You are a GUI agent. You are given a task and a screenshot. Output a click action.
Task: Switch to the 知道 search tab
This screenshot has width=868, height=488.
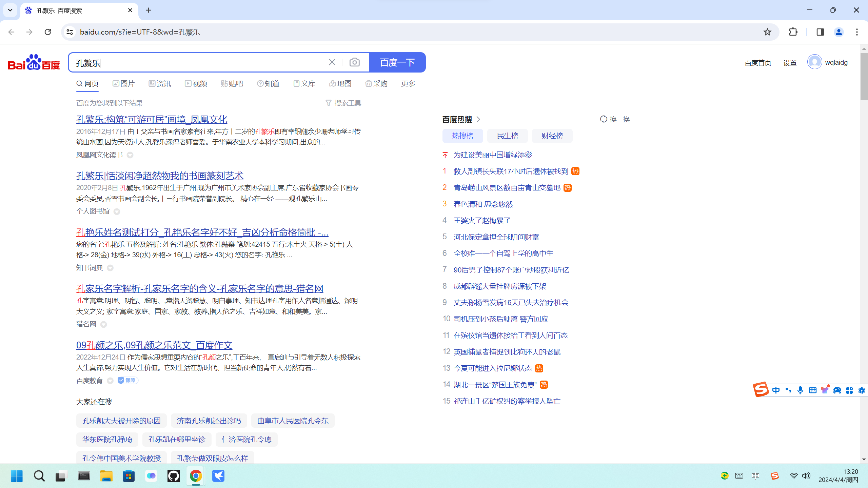coord(268,84)
